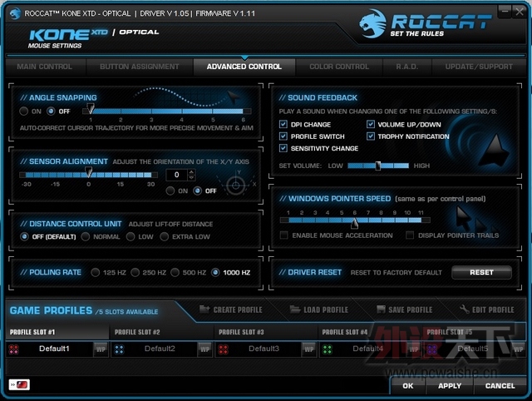Screen dimensions: 532x401
Task: Enable mouse acceleration checkbox
Action: point(284,235)
